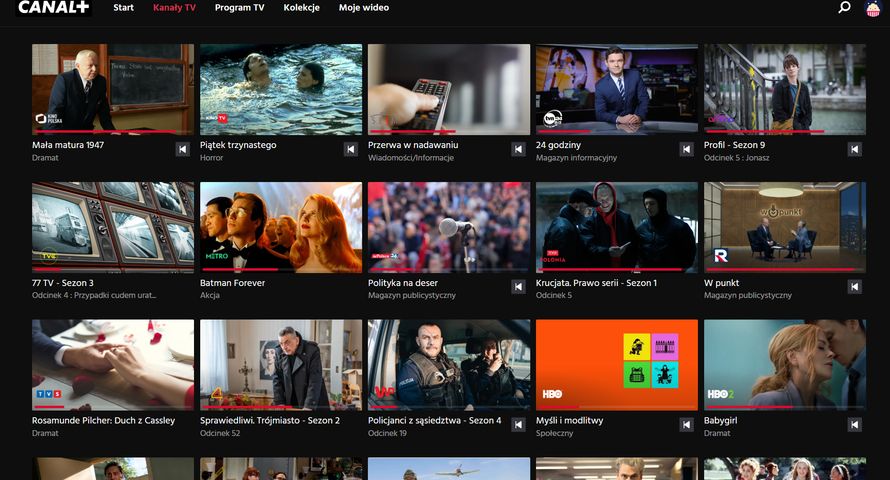Open Przerwa w nadawaniu remote thumbnail

point(449,89)
